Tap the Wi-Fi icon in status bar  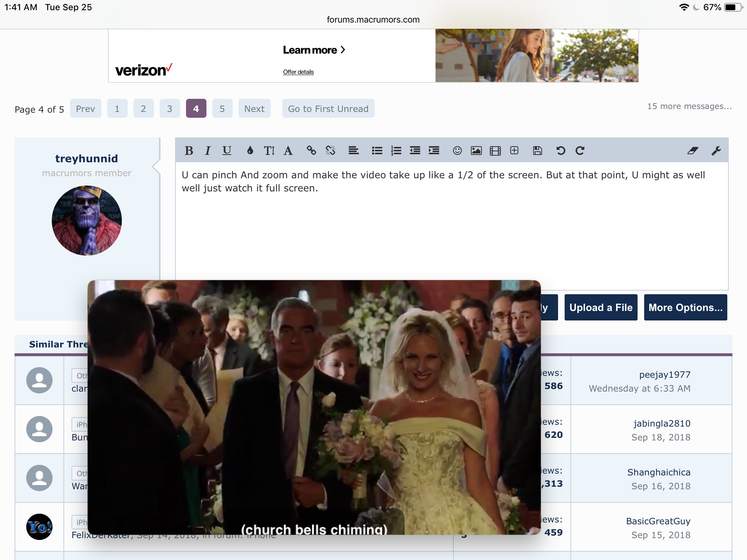[684, 7]
